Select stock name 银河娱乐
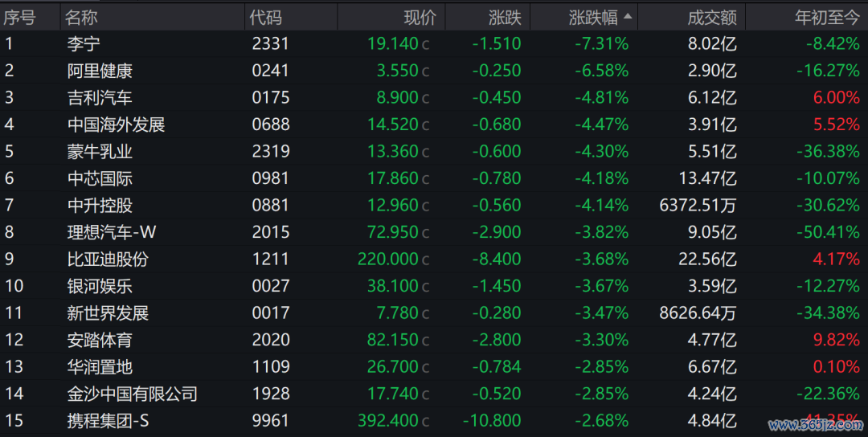This screenshot has height=437, width=868. tap(100, 286)
